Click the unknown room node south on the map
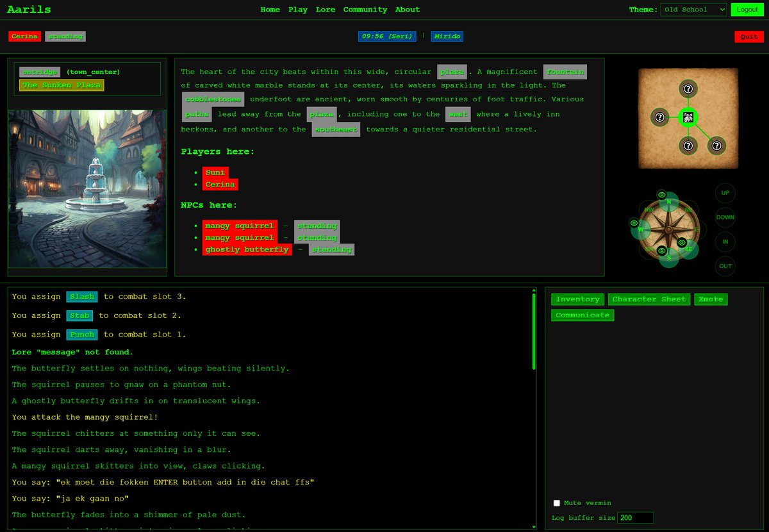Image resolution: width=769 pixels, height=532 pixels. (688, 145)
